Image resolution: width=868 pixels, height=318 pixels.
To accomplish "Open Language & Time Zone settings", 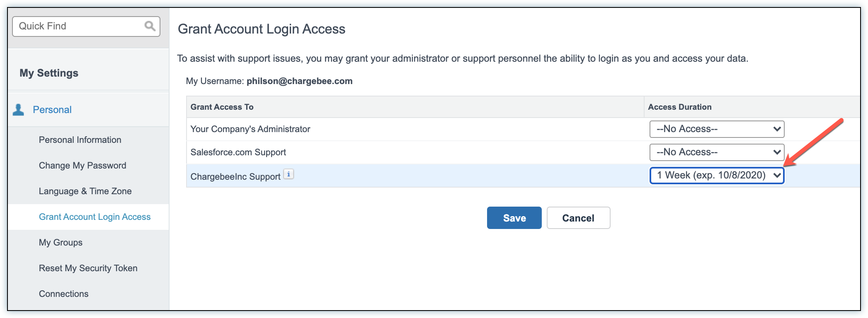I will coord(85,191).
